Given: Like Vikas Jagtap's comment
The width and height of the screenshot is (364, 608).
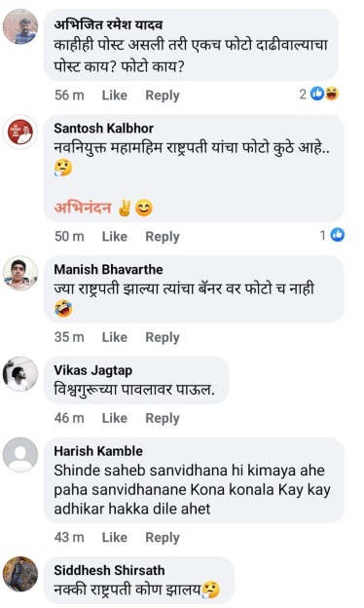Looking at the screenshot, I should [114, 418].
